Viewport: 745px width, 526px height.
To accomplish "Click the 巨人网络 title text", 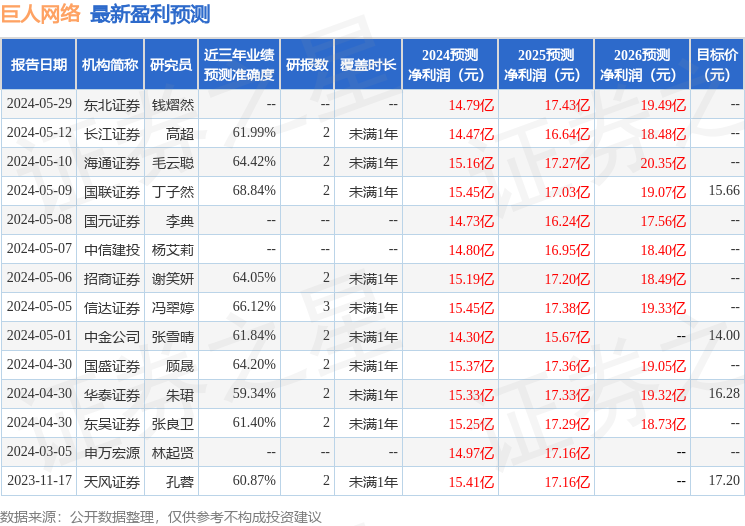I will pyautogui.click(x=41, y=14).
